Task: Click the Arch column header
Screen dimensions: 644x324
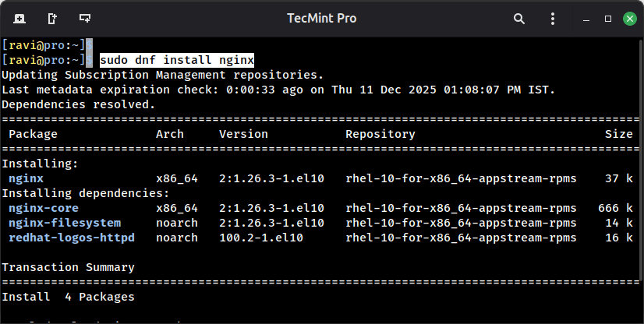Action: click(170, 134)
